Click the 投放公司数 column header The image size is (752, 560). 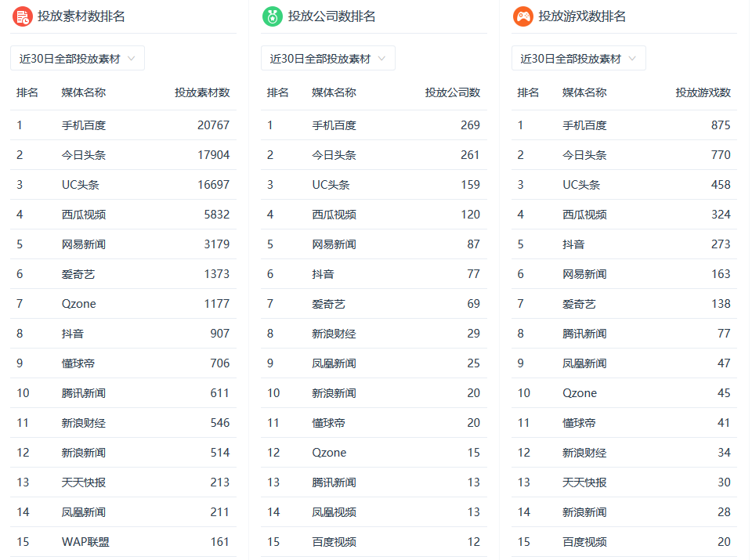453,92
